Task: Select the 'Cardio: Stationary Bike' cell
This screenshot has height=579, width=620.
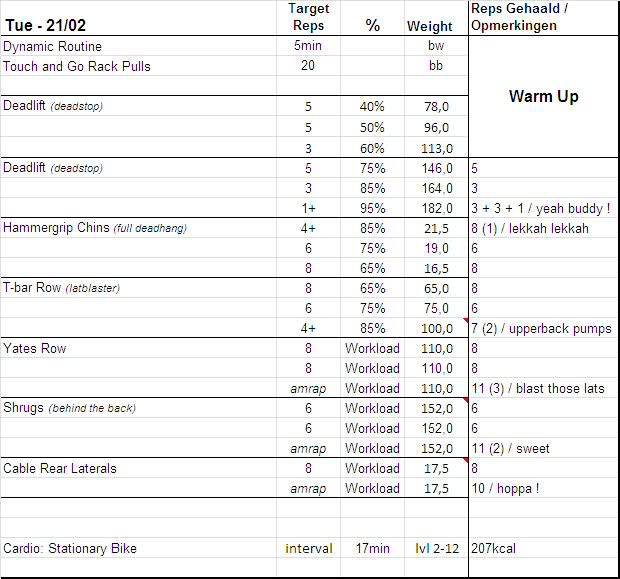Action: [x=70, y=548]
